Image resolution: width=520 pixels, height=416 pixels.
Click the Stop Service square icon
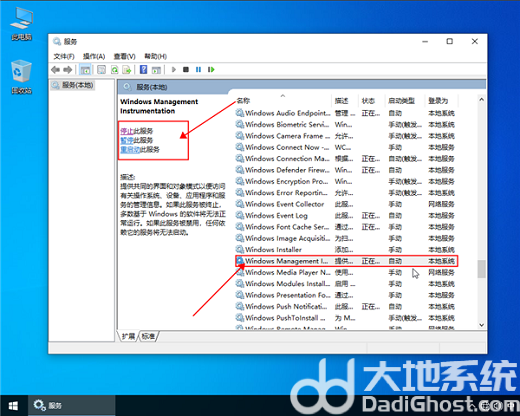pos(186,70)
